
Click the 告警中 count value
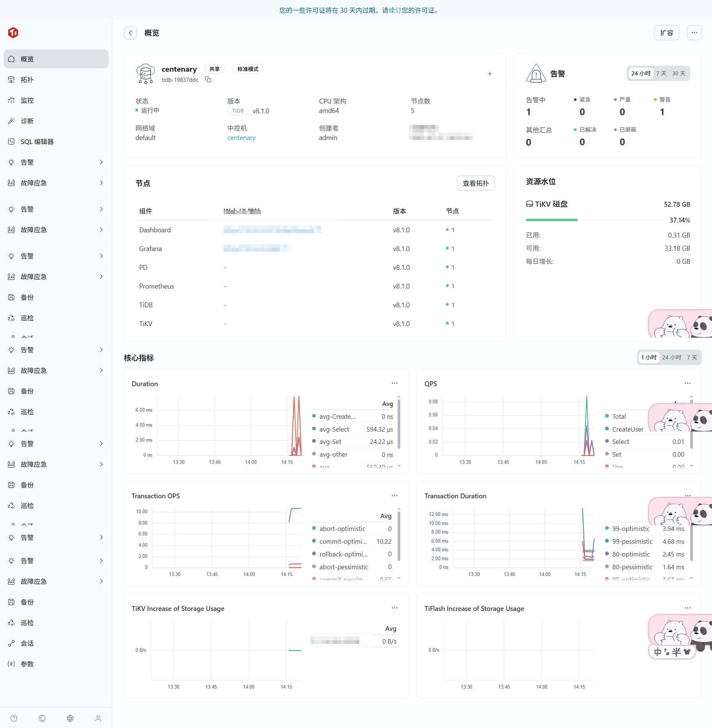click(x=529, y=112)
